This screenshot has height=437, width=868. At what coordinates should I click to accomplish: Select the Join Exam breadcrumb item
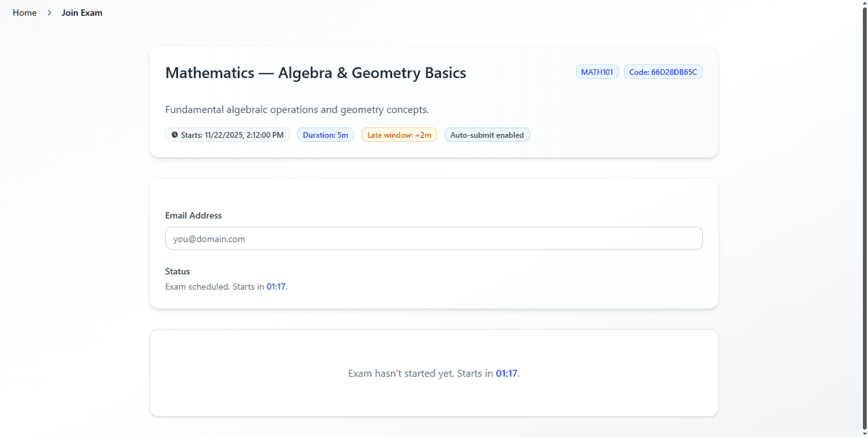coord(82,13)
